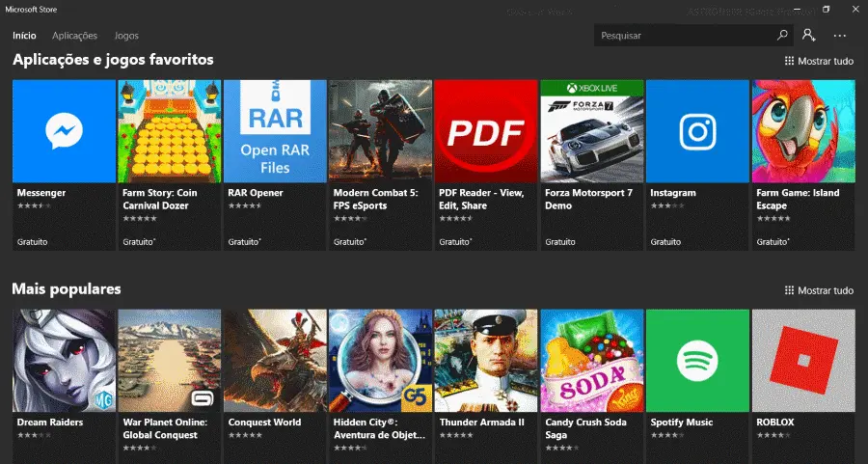Screen dimensions: 868x464
Task: Click the Conquest World title text
Action: pyautogui.click(x=264, y=422)
